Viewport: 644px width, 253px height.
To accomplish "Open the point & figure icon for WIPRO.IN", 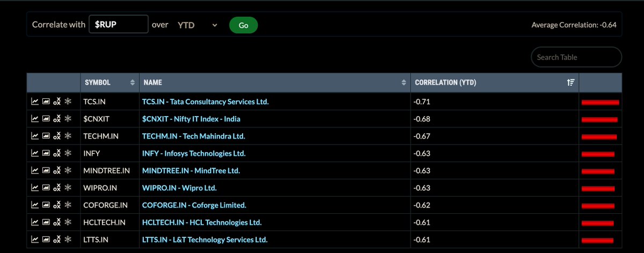I will 57,188.
